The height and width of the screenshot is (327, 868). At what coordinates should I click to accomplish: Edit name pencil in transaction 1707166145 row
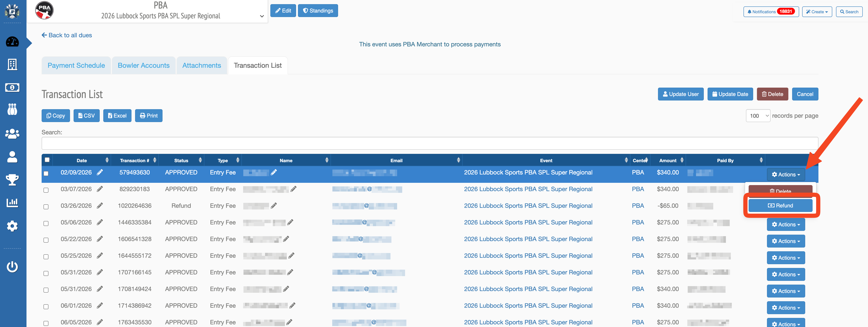tap(290, 272)
